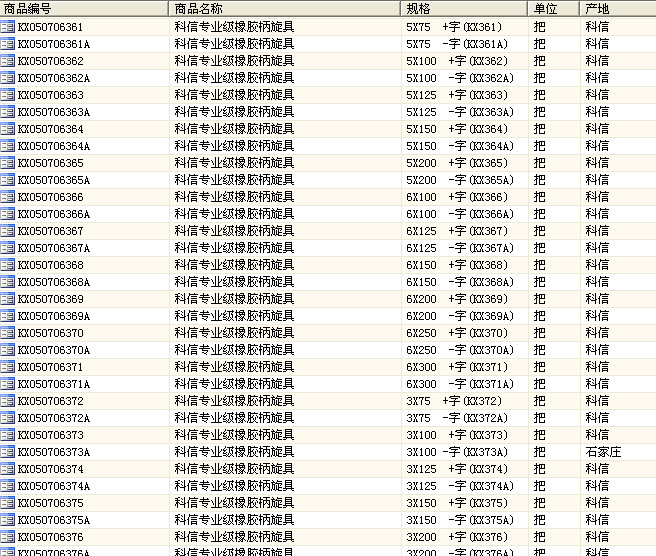Click spec cell 3X150 -字 (KX375A)
This screenshot has width=656, height=556.
[x=460, y=520]
